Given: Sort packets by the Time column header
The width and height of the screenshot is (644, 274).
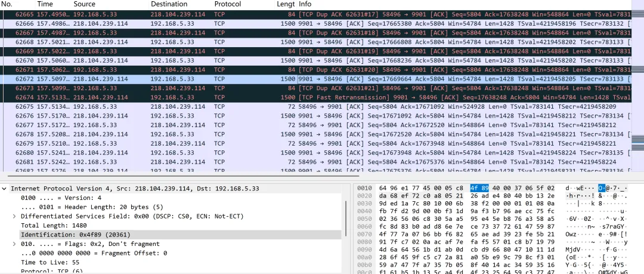Looking at the screenshot, I should coord(45,4).
